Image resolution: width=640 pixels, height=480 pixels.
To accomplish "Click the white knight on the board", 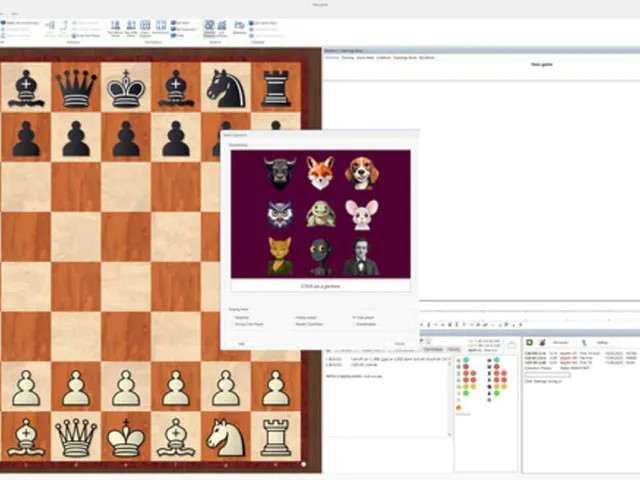I will click(x=226, y=437).
